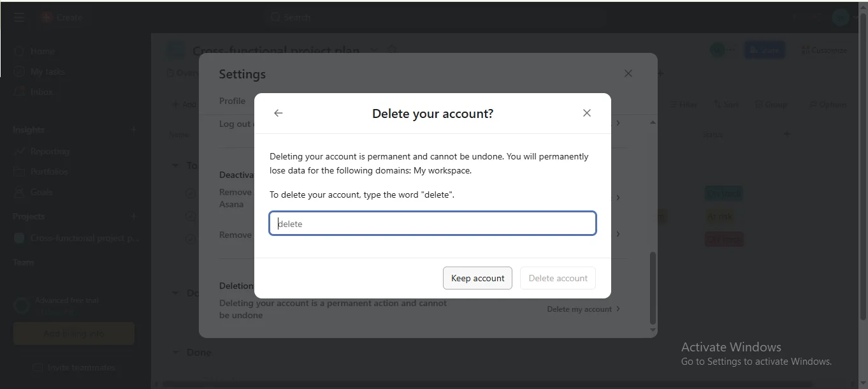Open the Profile tab in Settings
Image resolution: width=868 pixels, height=389 pixels.
tap(232, 101)
